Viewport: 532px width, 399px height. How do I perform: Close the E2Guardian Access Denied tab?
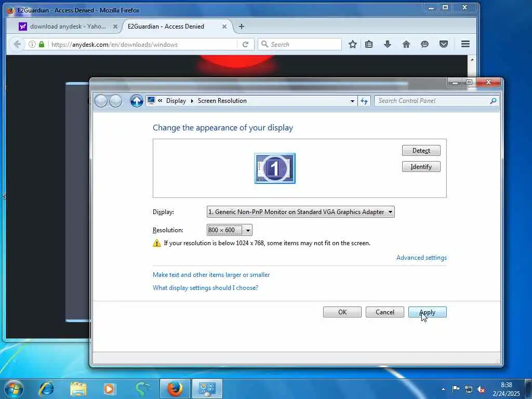tap(224, 26)
